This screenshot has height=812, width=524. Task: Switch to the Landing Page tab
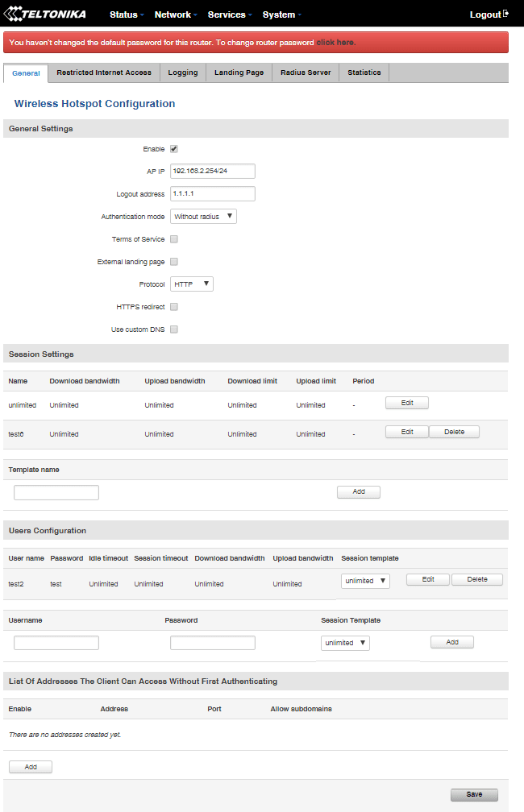click(239, 72)
